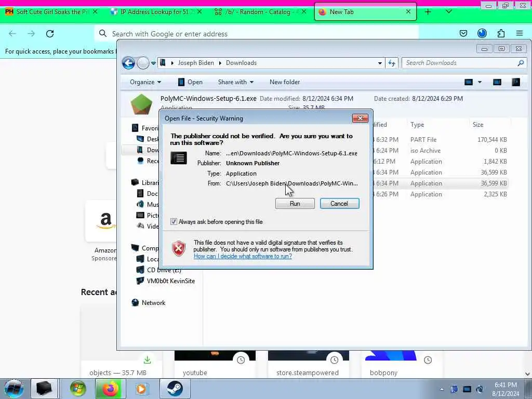The image size is (532, 399).
Task: Open the Share with menu
Action: pos(236,82)
